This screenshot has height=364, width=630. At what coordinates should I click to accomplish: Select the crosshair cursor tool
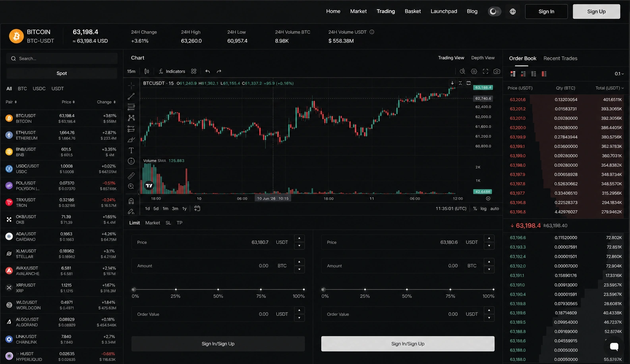(131, 85)
